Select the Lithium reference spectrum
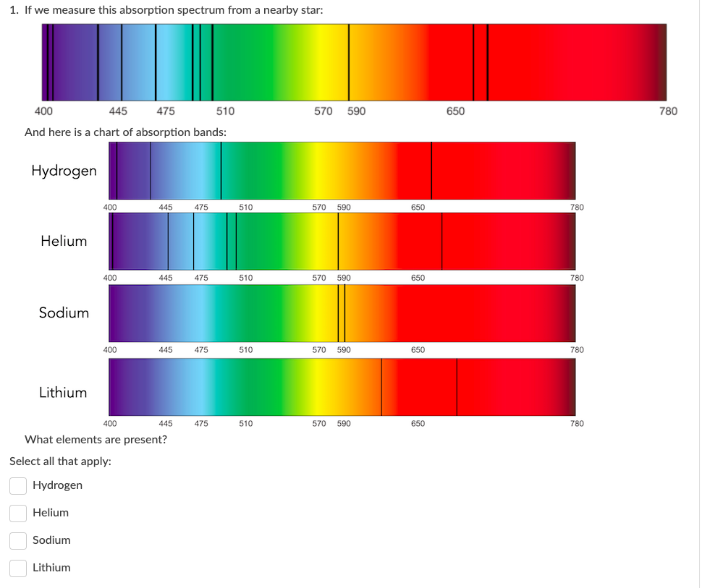This screenshot has height=588, width=702. [x=342, y=387]
